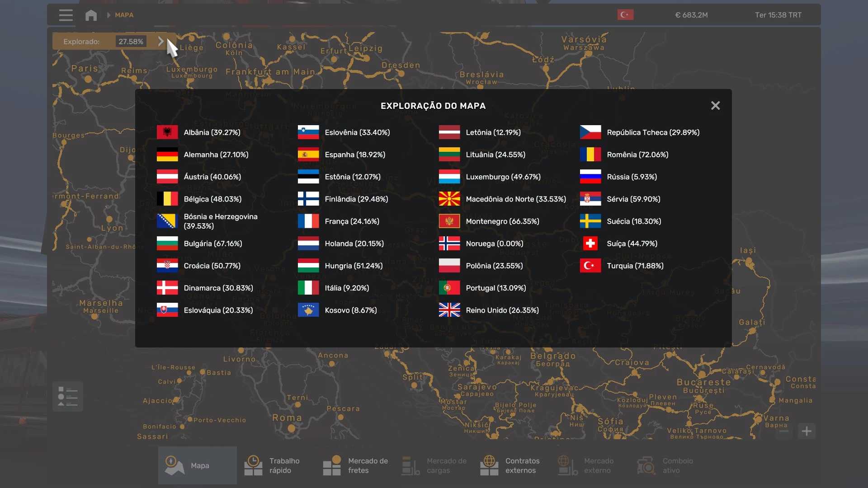Click the Romênia (72.06%) entry
This screenshot has width=868, height=488.
(x=637, y=155)
